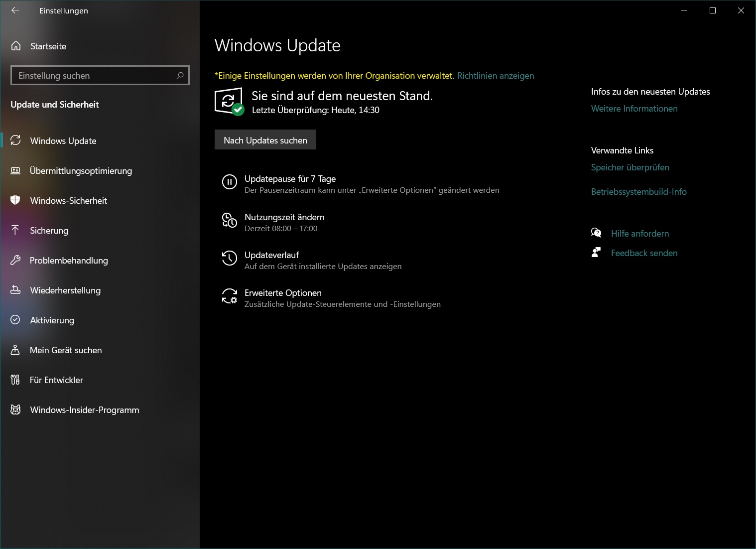This screenshot has width=756, height=549.
Task: Click the Wiederherstellung icon
Action: tap(15, 290)
